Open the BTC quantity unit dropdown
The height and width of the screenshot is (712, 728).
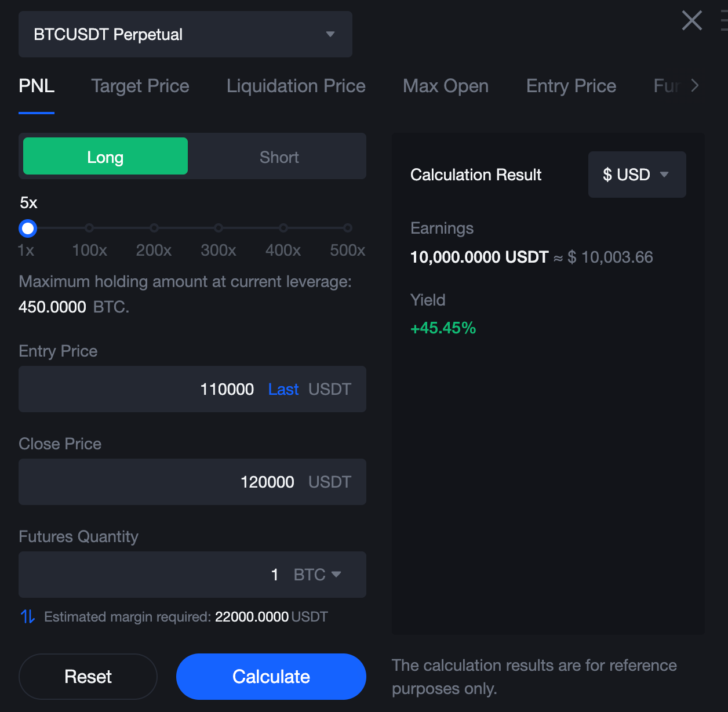pyautogui.click(x=317, y=575)
